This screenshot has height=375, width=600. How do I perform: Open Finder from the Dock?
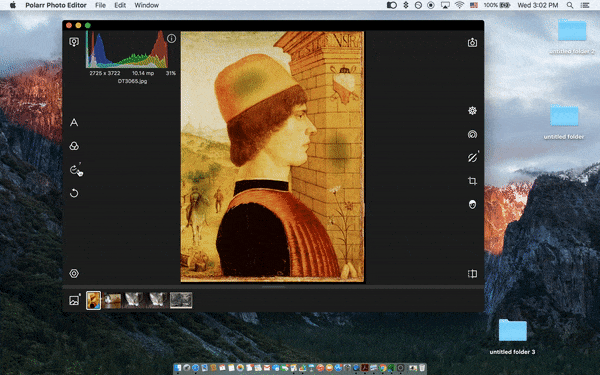178,368
